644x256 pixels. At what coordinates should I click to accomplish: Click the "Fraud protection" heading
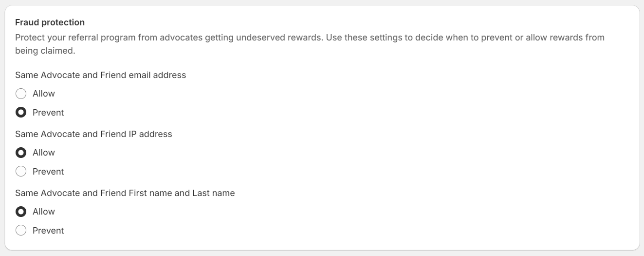pyautogui.click(x=50, y=22)
